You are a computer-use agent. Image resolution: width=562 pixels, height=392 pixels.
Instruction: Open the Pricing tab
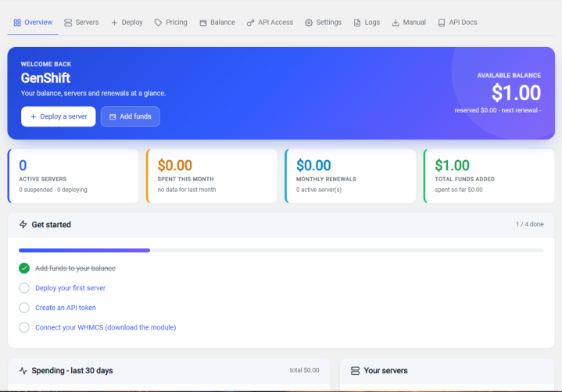pos(171,23)
